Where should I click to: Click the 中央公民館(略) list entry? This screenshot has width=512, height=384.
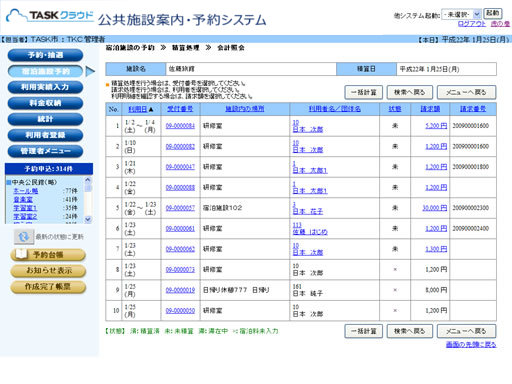coord(34,183)
